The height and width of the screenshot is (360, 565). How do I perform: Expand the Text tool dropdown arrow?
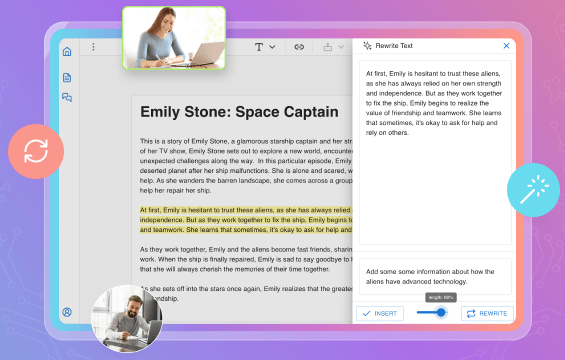click(272, 47)
